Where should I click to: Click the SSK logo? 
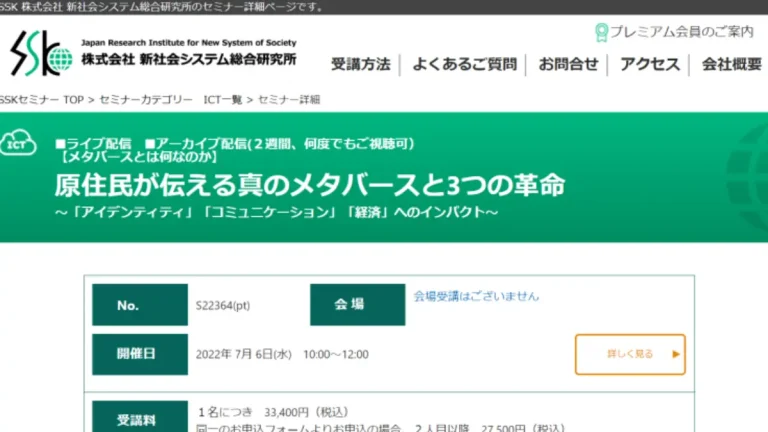[x=41, y=53]
